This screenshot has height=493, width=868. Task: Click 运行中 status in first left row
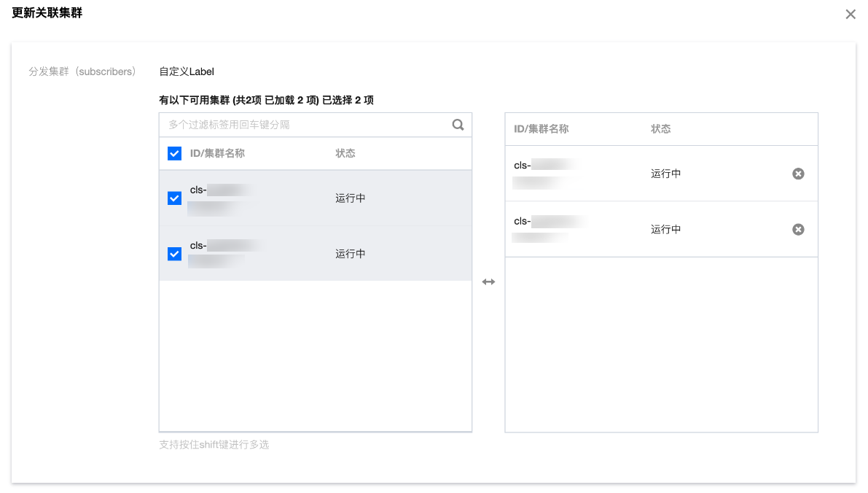coord(351,198)
